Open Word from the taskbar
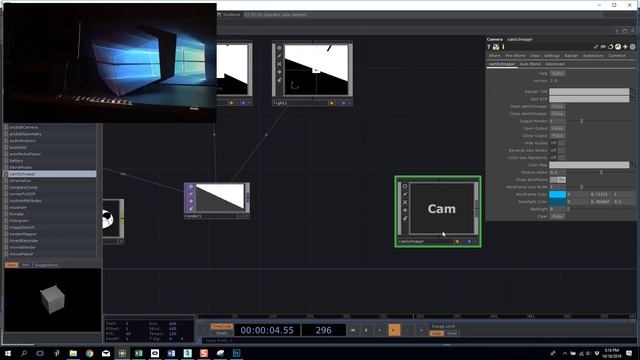The image size is (640, 360). pos(171,353)
